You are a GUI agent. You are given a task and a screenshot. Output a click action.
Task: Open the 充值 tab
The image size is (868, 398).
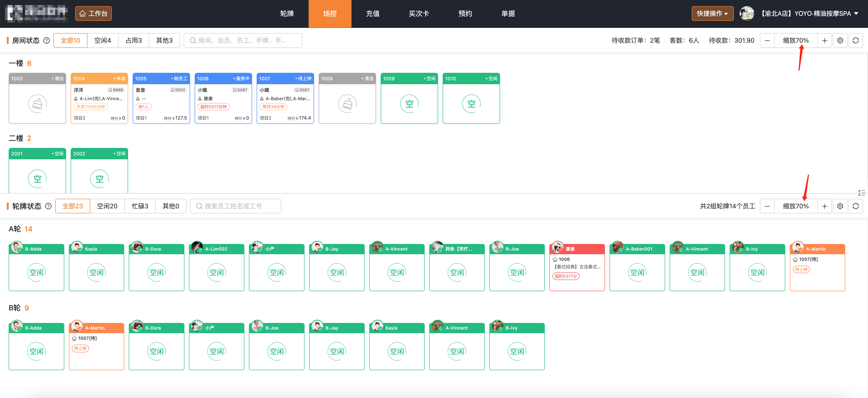point(372,13)
